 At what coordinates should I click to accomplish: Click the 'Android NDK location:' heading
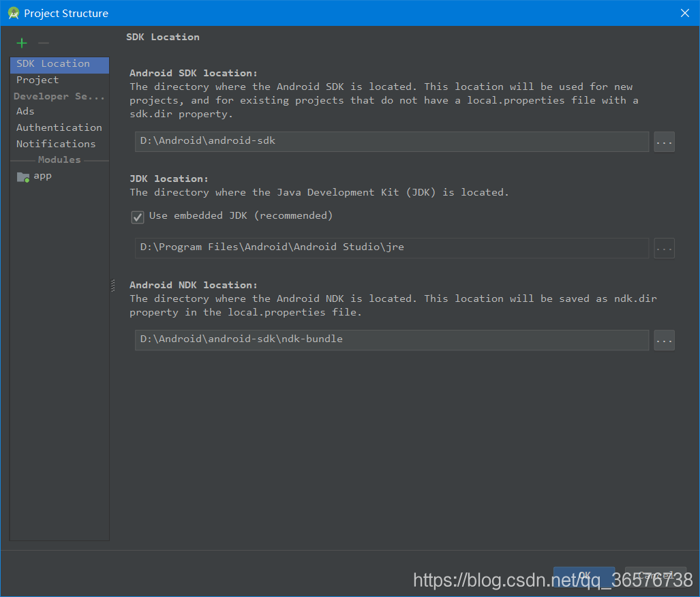pyautogui.click(x=194, y=285)
